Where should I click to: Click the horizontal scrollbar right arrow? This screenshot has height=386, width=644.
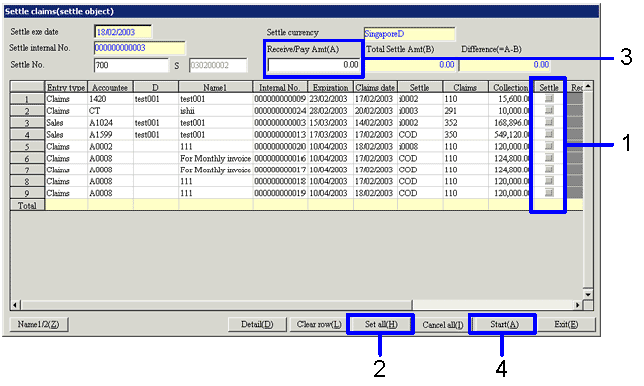pos(578,305)
